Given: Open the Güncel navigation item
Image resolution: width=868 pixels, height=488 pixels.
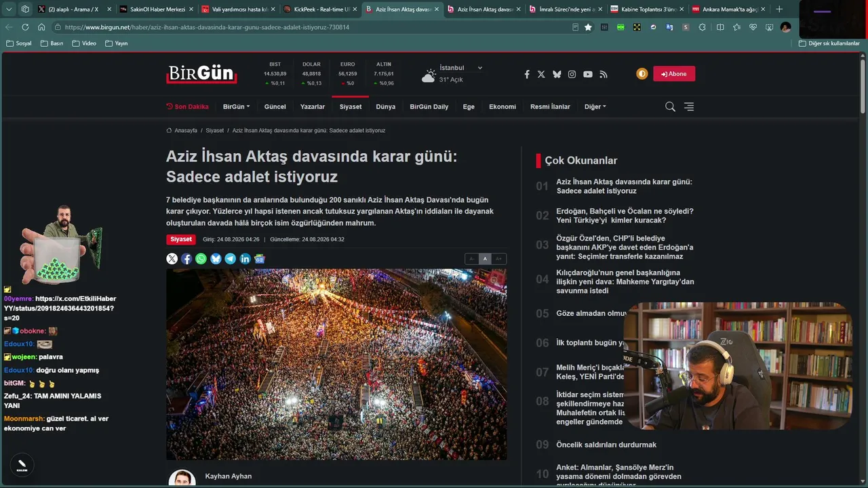Looking at the screenshot, I should point(275,106).
